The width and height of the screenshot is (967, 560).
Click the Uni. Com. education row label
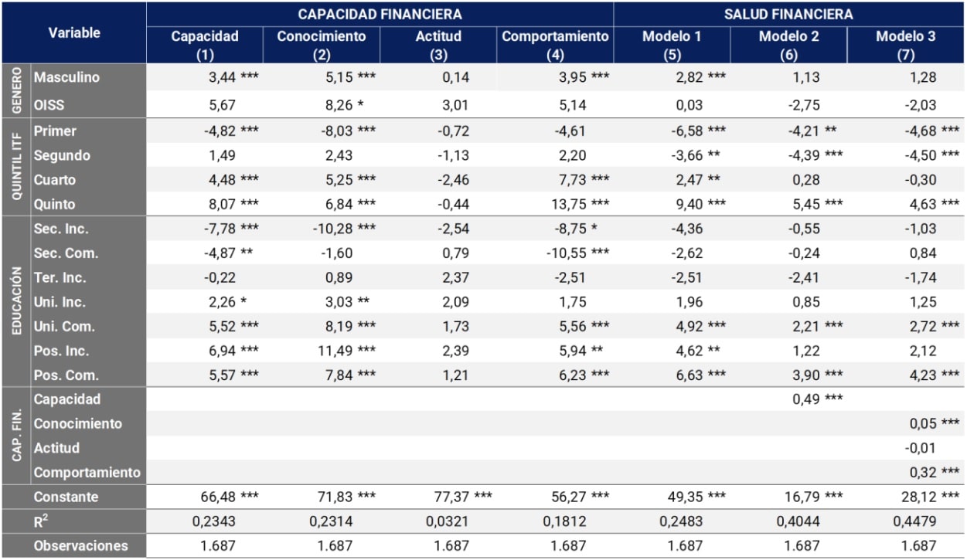65,327
